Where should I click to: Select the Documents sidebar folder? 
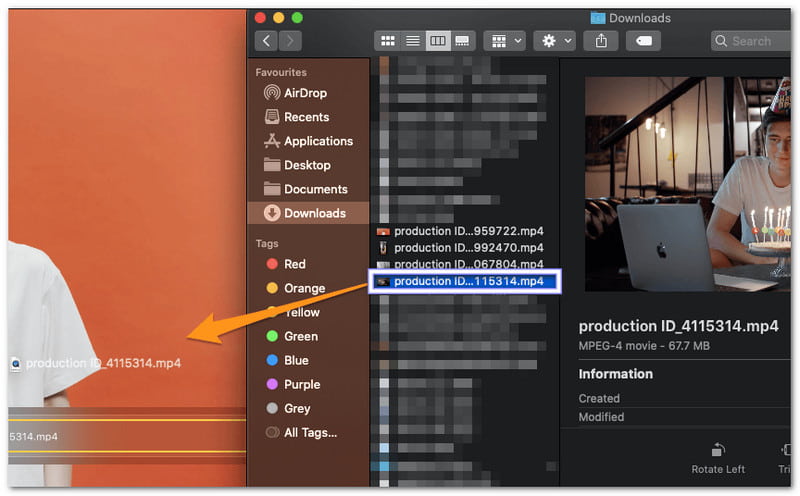[315, 189]
